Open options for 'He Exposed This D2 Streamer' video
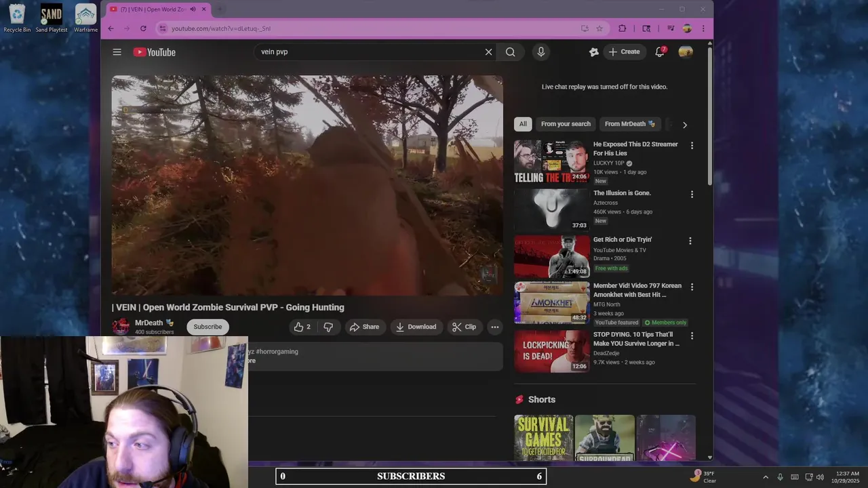 pos(692,146)
